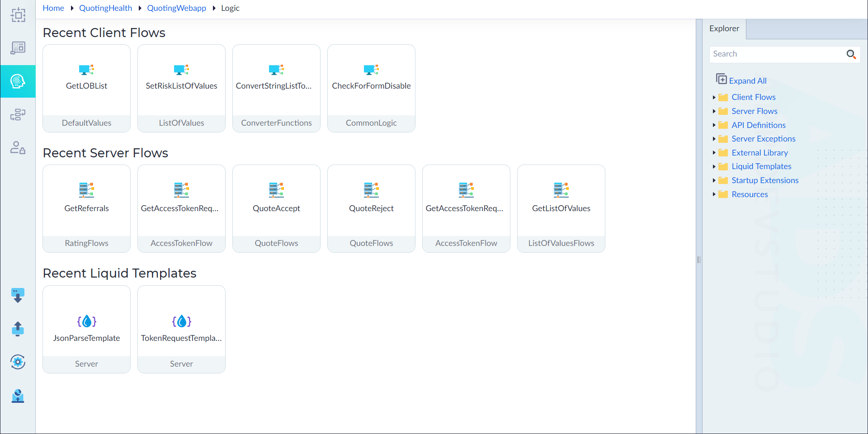Expand the Liquid Templates folder arrow

(x=714, y=166)
